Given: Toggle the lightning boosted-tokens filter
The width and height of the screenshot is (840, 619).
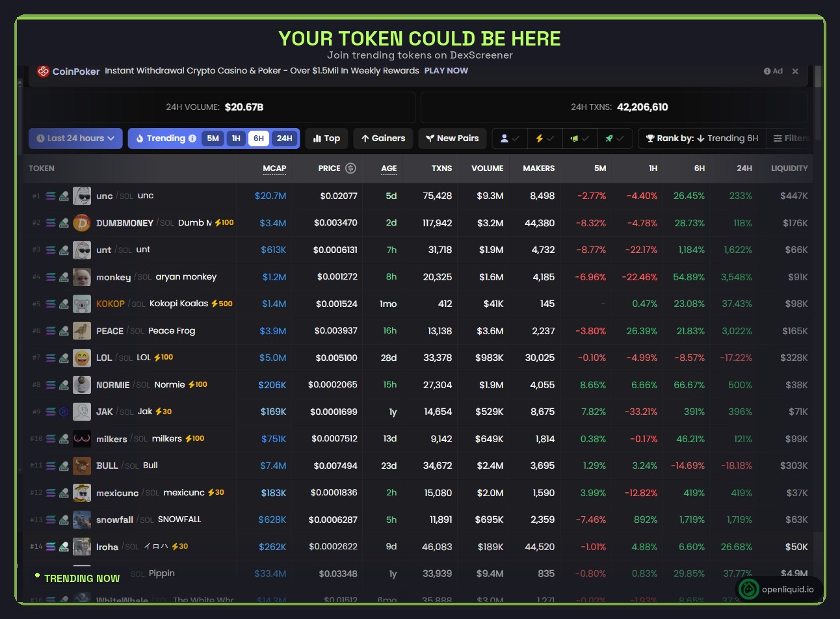Looking at the screenshot, I should coord(545,138).
